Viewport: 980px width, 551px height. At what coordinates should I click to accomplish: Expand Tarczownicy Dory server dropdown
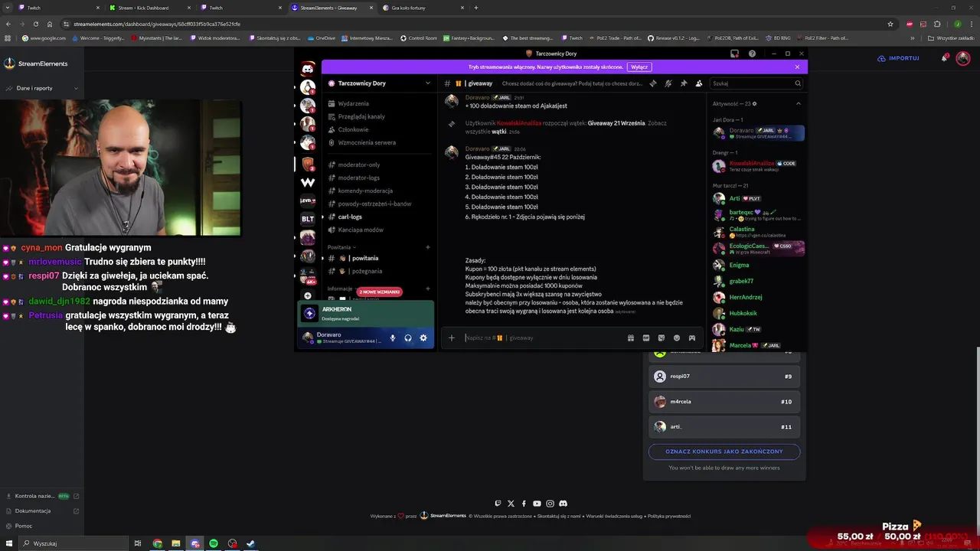tap(428, 83)
